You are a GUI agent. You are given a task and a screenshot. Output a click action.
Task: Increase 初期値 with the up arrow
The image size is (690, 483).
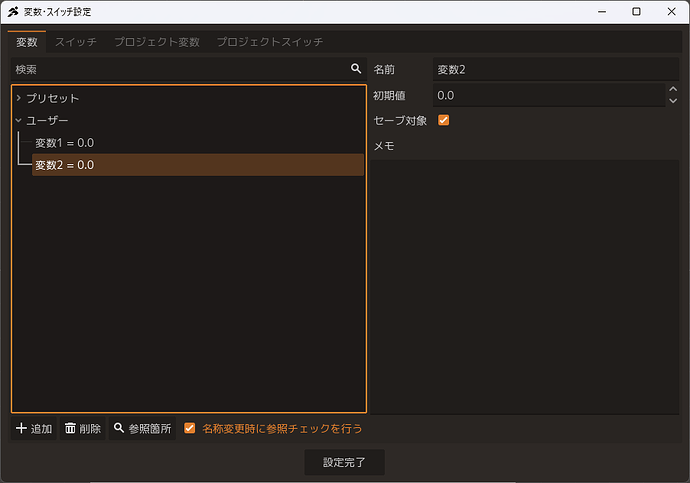click(x=673, y=89)
